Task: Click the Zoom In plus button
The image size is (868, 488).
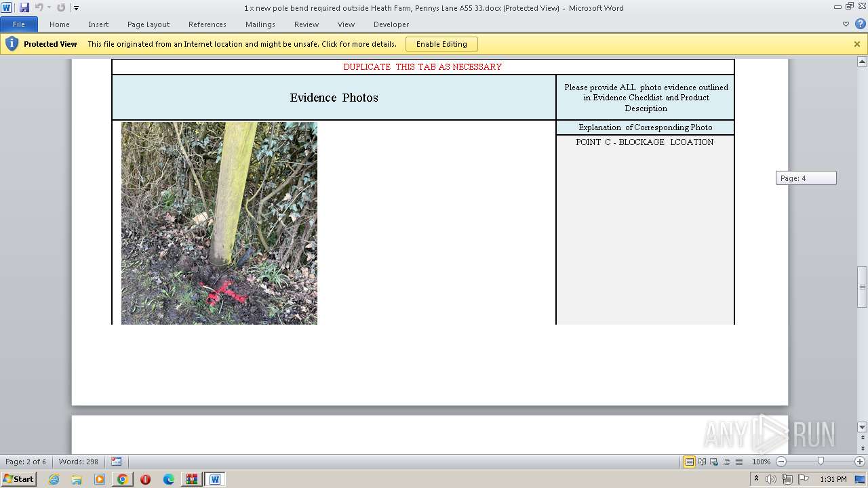Action: tap(859, 462)
